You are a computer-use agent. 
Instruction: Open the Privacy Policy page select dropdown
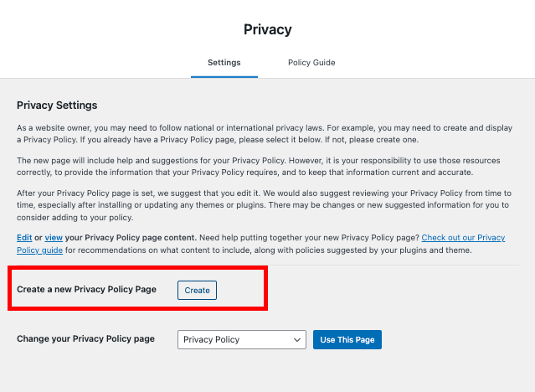[x=242, y=339]
